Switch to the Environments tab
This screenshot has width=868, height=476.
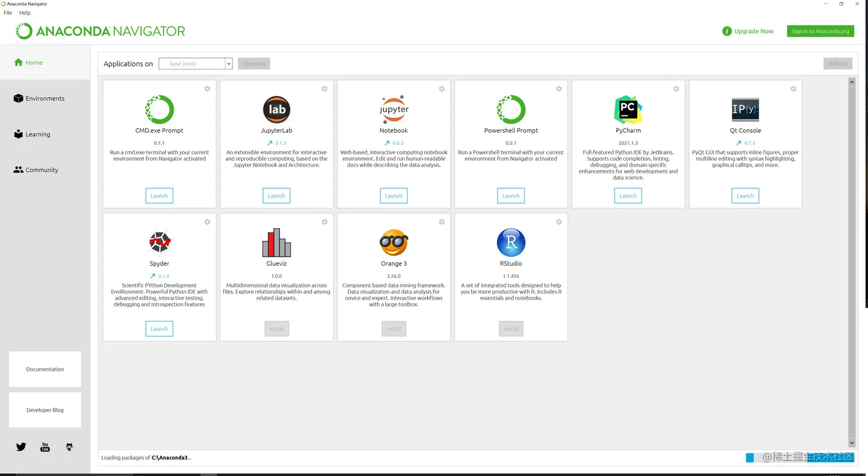(x=45, y=98)
